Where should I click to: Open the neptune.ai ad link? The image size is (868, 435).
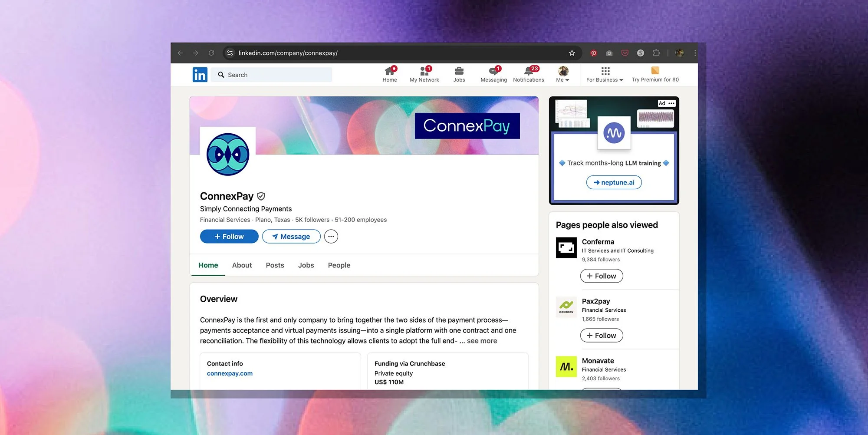[x=614, y=182]
